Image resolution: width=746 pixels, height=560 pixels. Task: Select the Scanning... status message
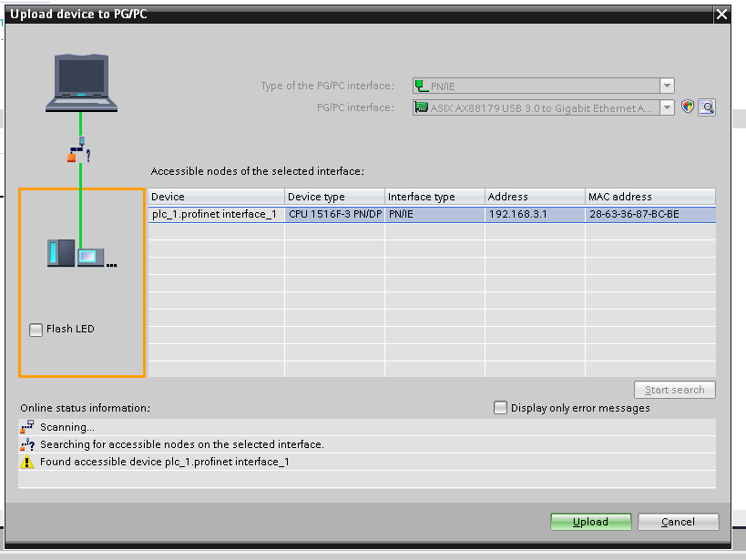tap(367, 427)
